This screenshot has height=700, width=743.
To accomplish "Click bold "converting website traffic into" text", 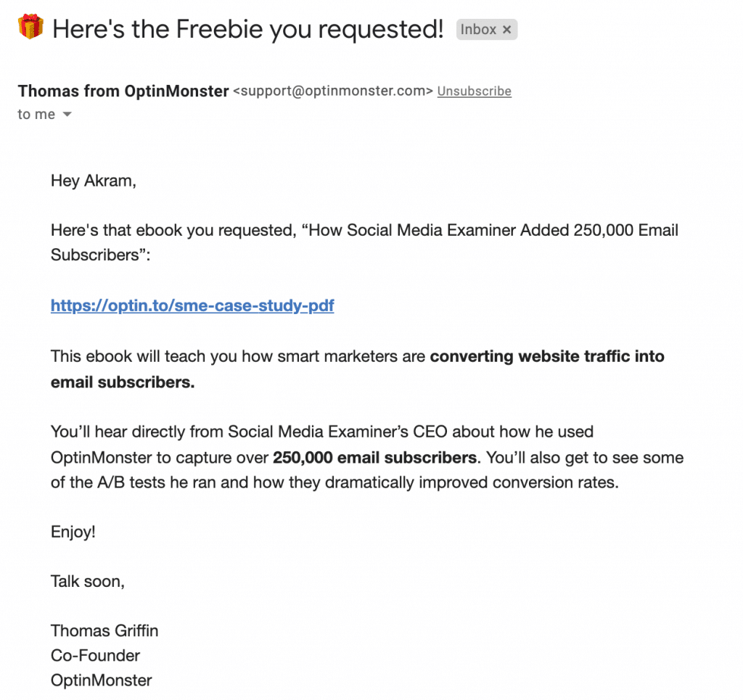I will pos(547,356).
